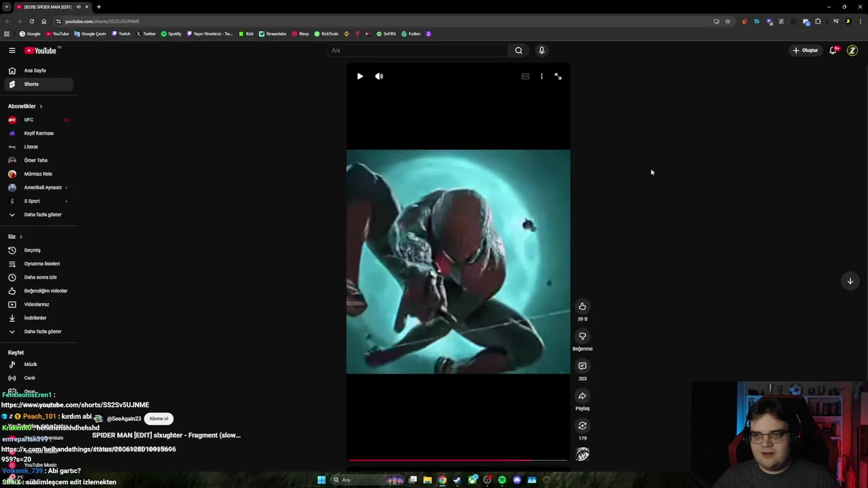868x488 pixels.
Task: Open the Oluştur create button
Action: point(806,50)
